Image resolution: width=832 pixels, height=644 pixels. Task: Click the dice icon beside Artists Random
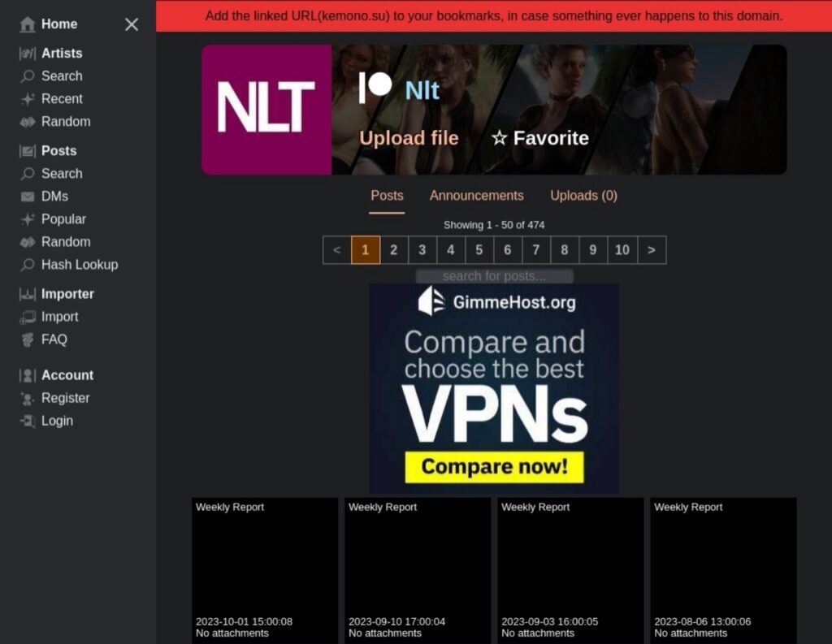27,122
